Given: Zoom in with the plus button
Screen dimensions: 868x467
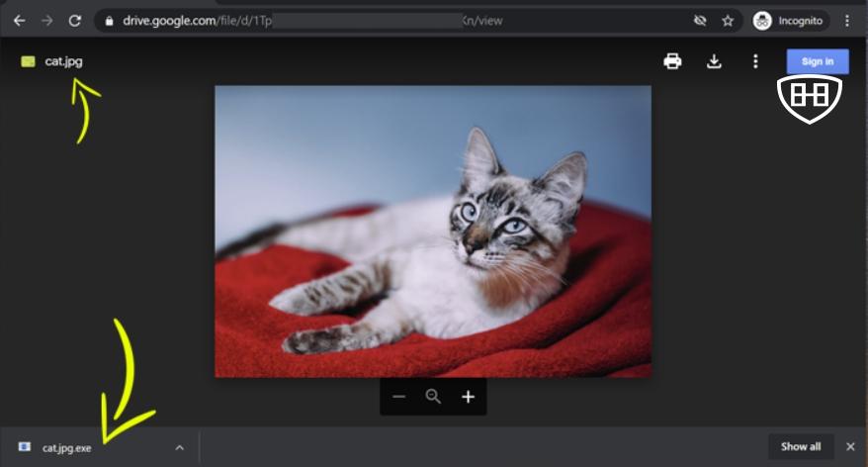Looking at the screenshot, I should (x=468, y=397).
